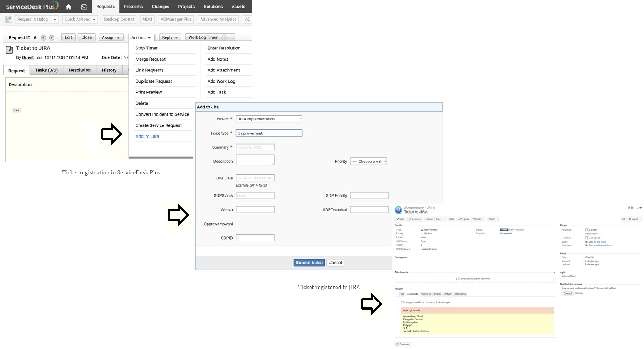Click the Wersja input field
Viewport: 644px width, 349px height.
[255, 209]
